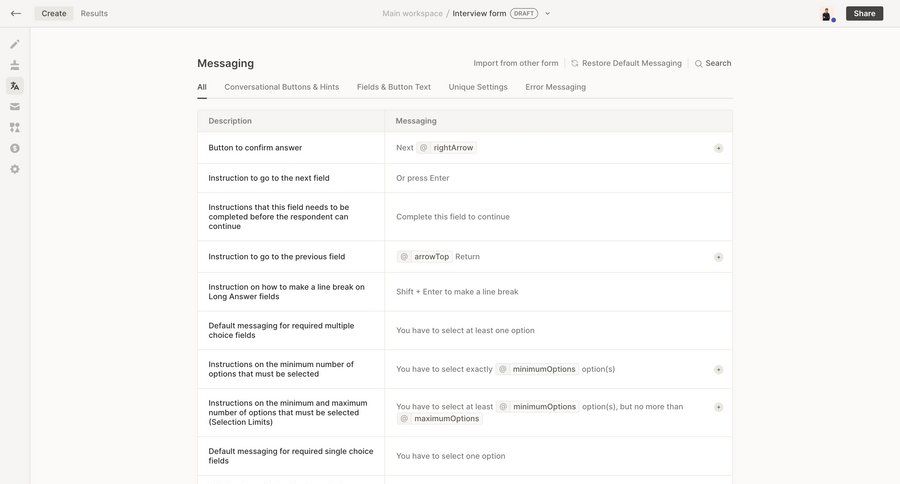Edit 'Shift + Enter to make a line break' message
Screen dimensions: 900x484
tap(558, 292)
